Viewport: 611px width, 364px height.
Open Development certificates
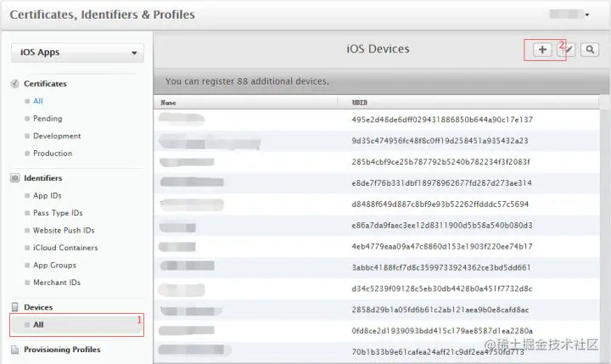57,136
